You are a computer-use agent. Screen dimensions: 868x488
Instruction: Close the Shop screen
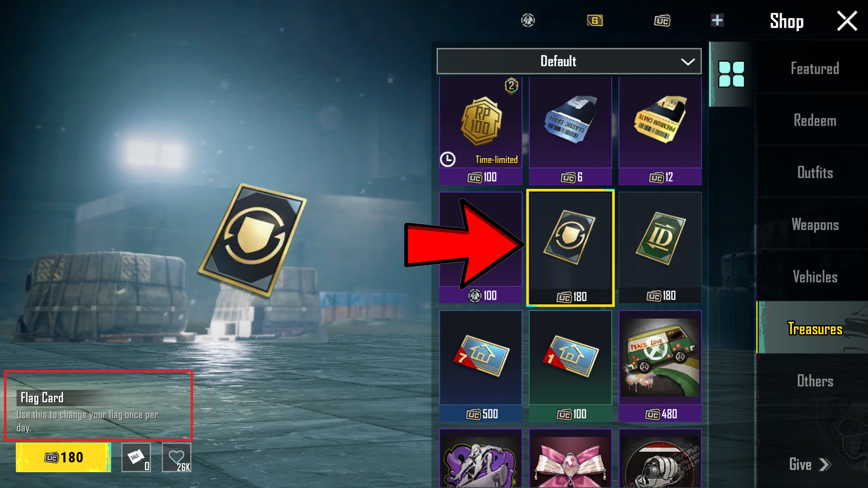point(847,21)
